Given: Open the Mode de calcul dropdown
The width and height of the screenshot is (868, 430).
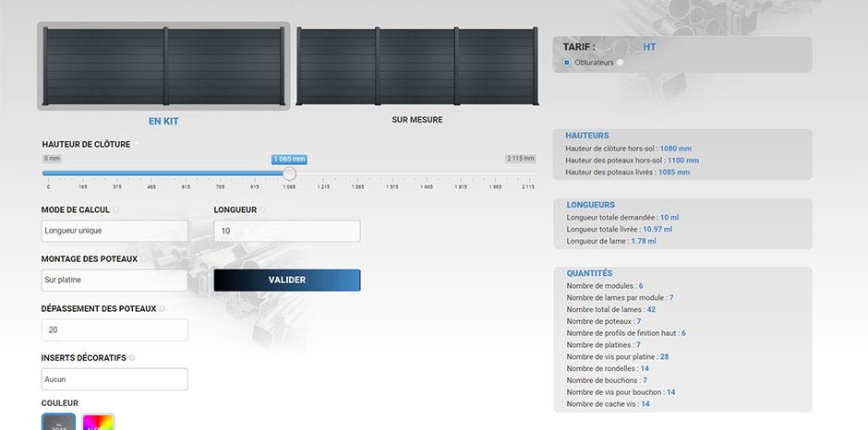Looking at the screenshot, I should click(115, 231).
